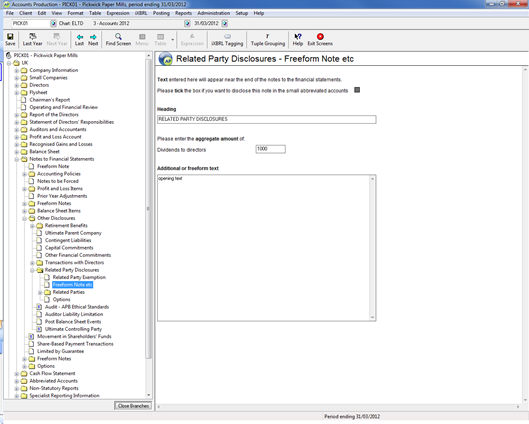Viewport: 529px width, 424px height.
Task: Click Additional or freeform text area
Action: coord(264,248)
